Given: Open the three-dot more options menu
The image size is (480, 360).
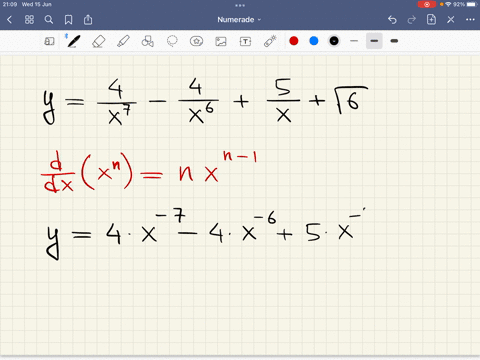Looking at the screenshot, I should pos(470,20).
